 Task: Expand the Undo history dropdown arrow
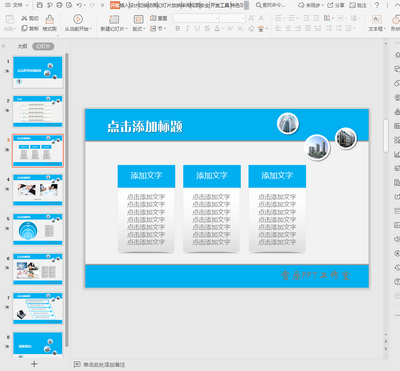(85, 5)
